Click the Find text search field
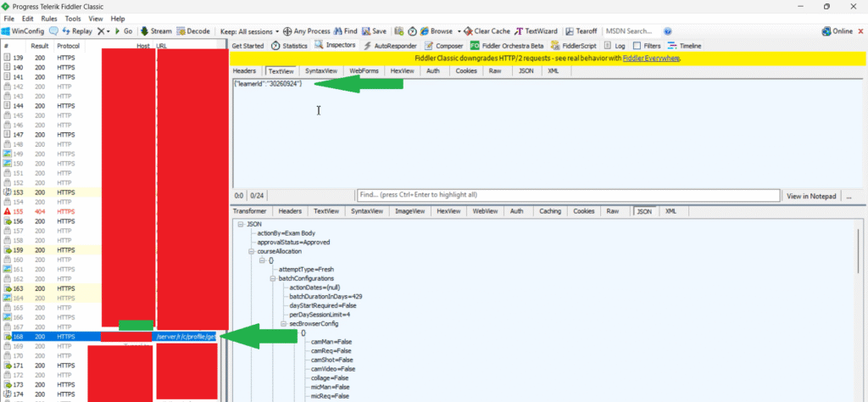868x402 pixels. [x=567, y=195]
